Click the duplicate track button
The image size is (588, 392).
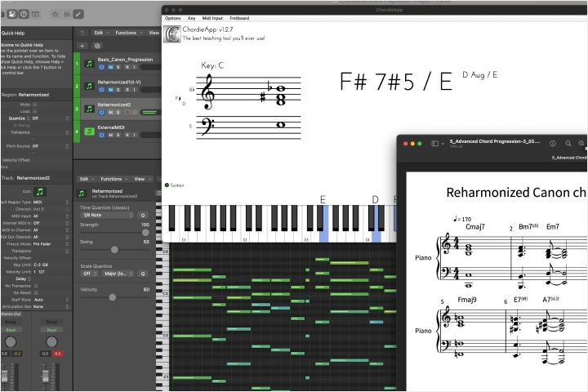tap(97, 46)
